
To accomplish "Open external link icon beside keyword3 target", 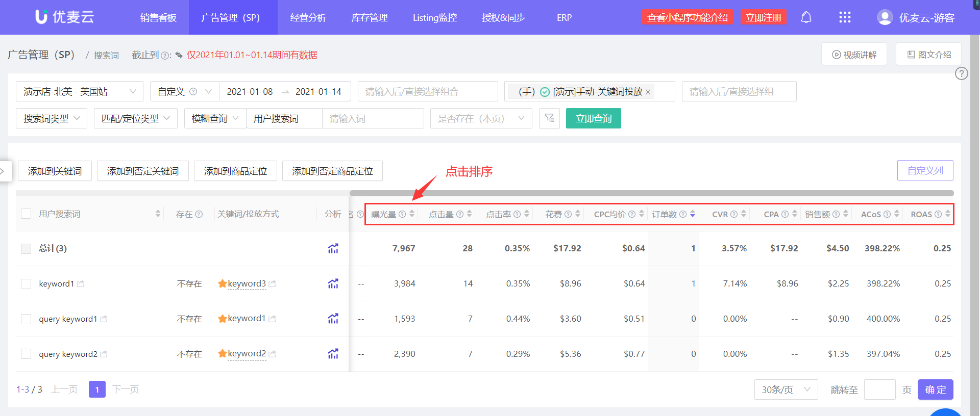I will pyautogui.click(x=273, y=283).
